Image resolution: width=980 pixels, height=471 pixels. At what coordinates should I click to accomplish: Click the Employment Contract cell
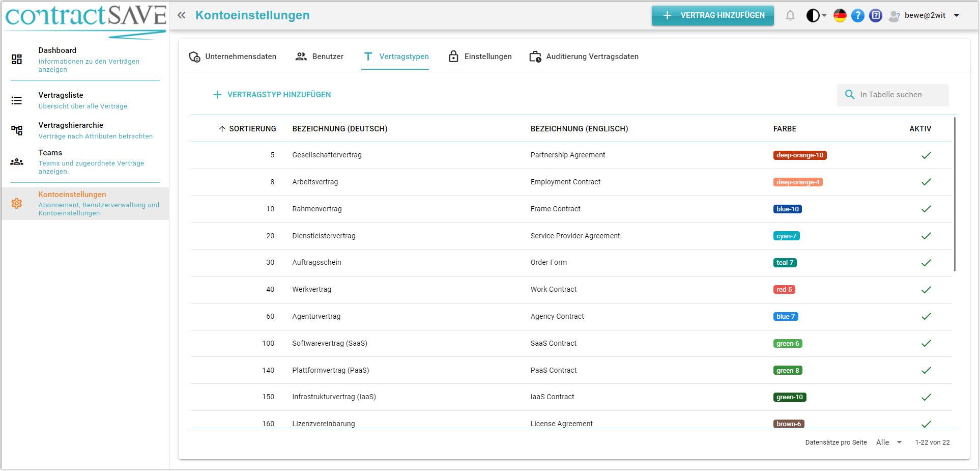(x=565, y=182)
